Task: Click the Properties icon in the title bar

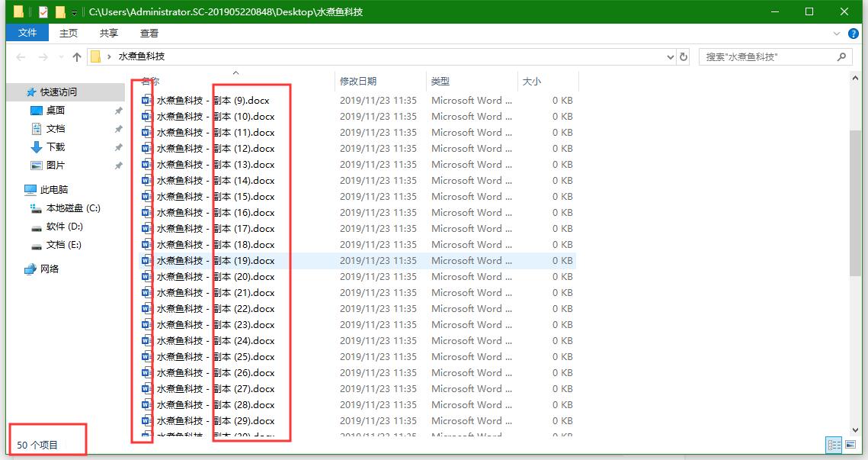Action: [43, 12]
